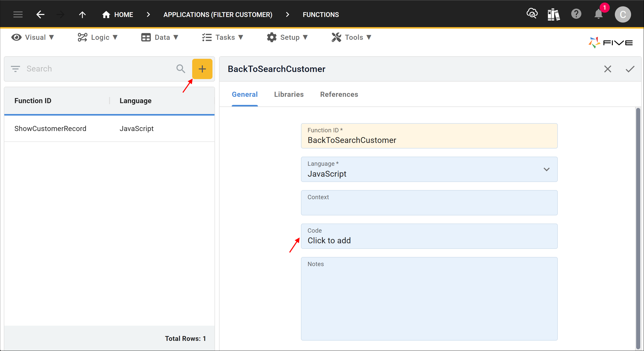Click the search icon in sidebar
644x351 pixels.
coord(181,69)
